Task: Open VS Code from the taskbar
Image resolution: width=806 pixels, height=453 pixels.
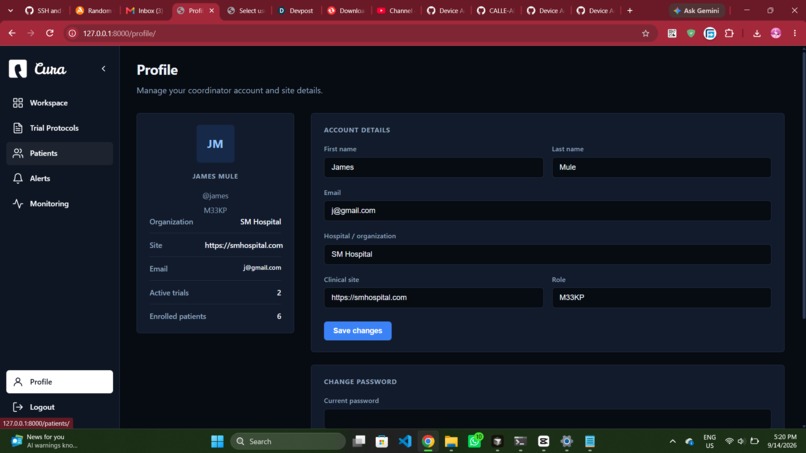Action: click(405, 441)
